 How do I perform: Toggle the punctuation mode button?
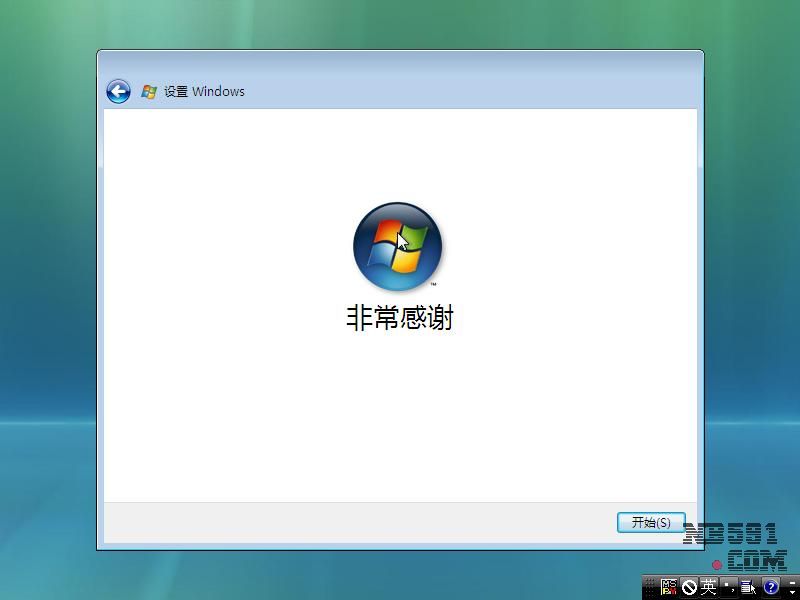(728, 587)
